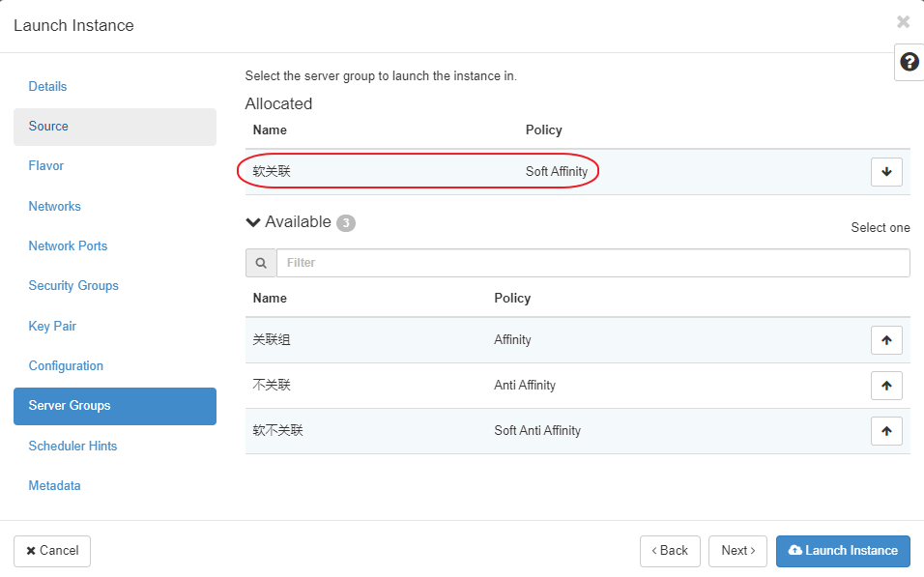Viewport: 924px width, 577px height.
Task: Click the Next button
Action: 738,551
